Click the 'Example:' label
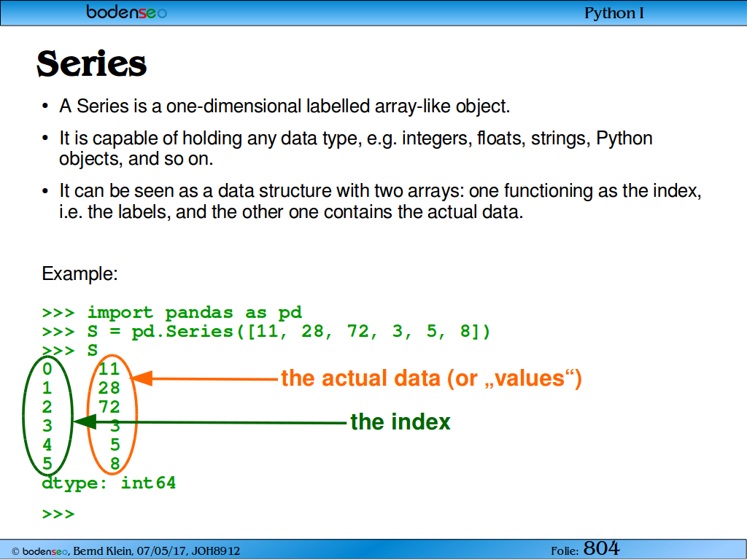The image size is (747, 560). pyautogui.click(x=80, y=274)
